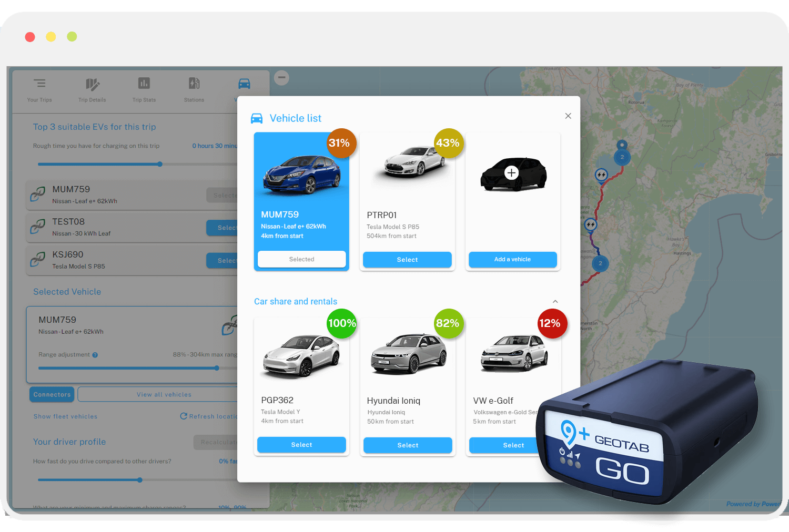Click the Add a vehicle button
The width and height of the screenshot is (789, 532).
(512, 259)
